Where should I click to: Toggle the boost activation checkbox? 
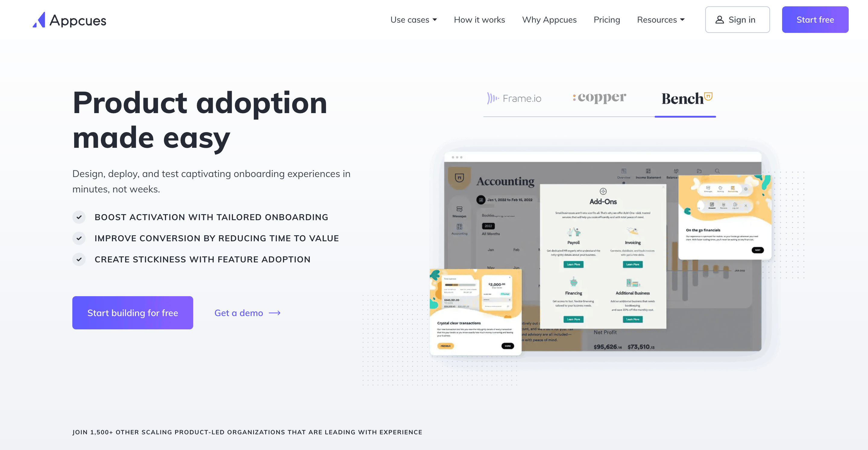(79, 217)
